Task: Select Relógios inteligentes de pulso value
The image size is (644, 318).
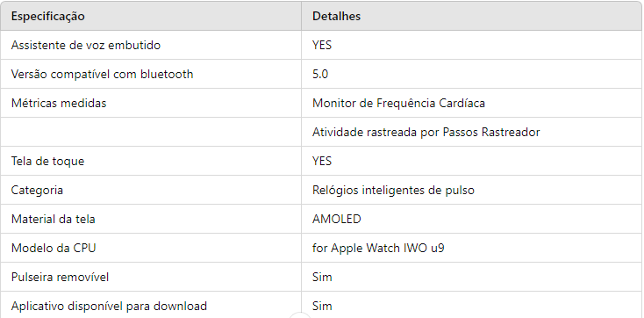Action: (x=393, y=190)
